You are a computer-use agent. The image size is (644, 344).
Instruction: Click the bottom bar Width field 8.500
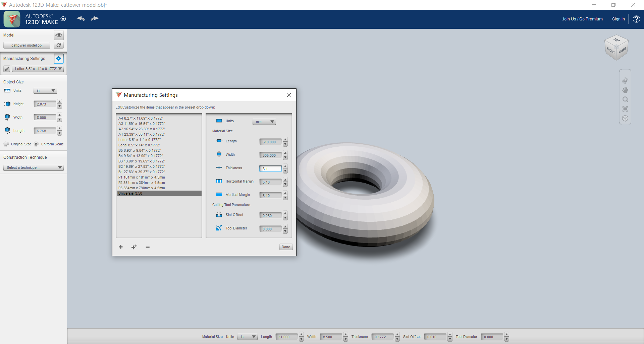(331, 337)
